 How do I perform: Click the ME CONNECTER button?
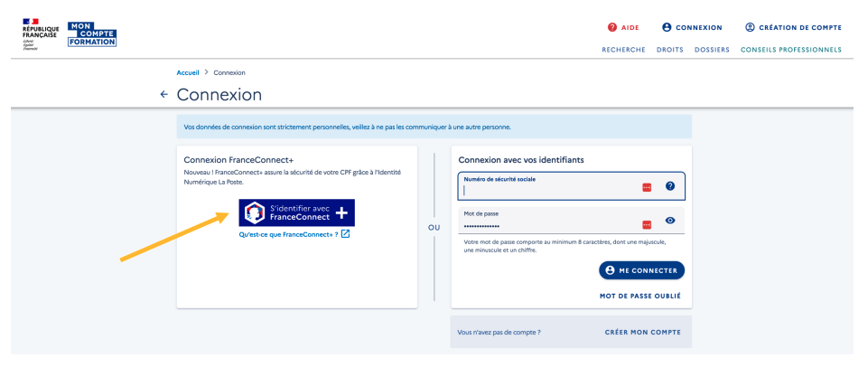point(641,270)
